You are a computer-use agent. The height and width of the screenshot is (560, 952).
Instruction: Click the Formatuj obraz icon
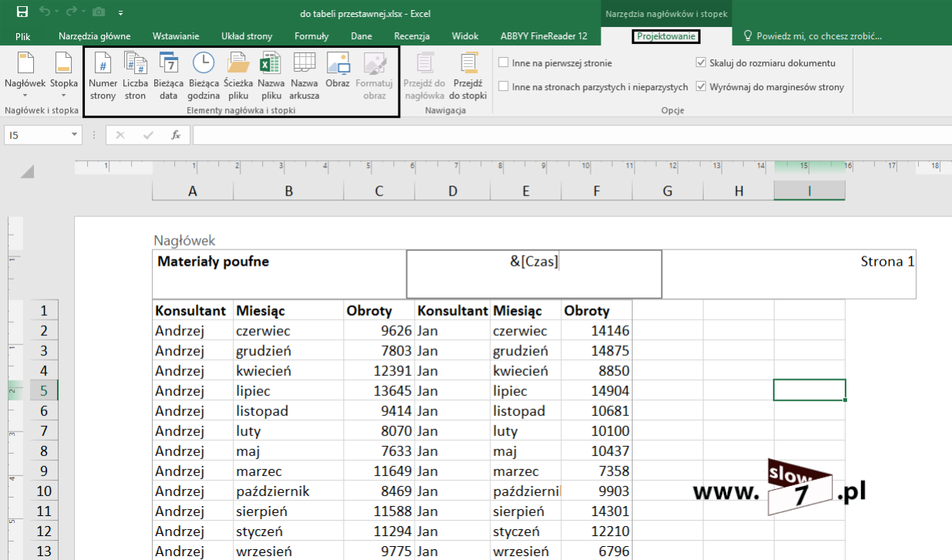[375, 63]
